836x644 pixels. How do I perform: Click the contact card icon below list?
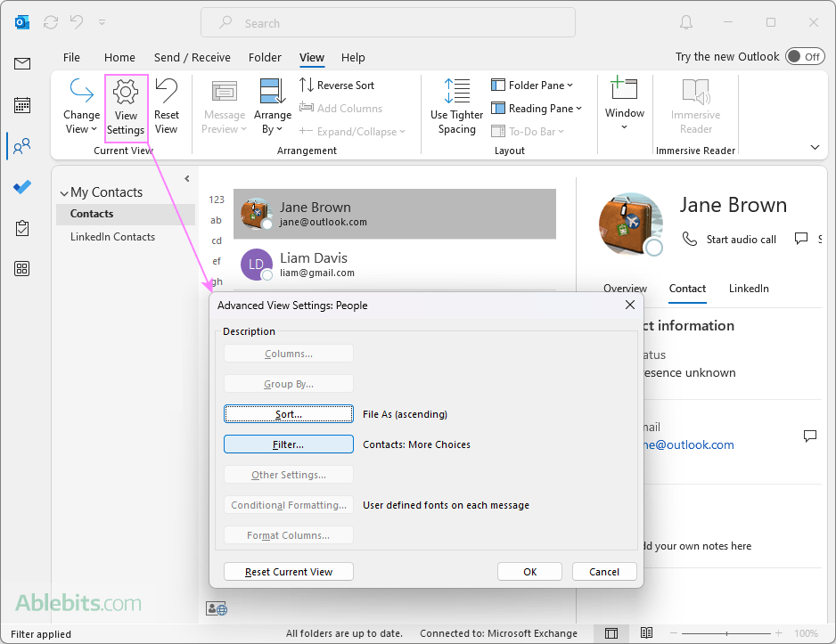[217, 608]
